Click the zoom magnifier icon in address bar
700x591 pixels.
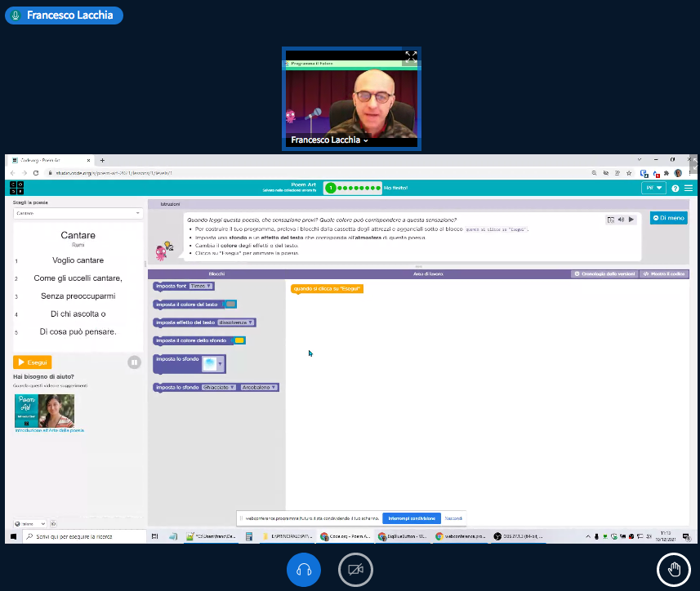coord(594,173)
